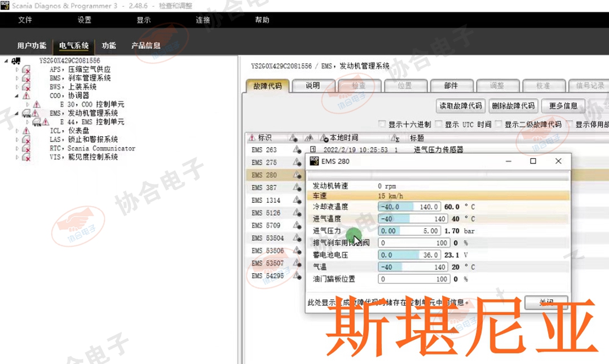Open the 部件 tab

click(451, 86)
